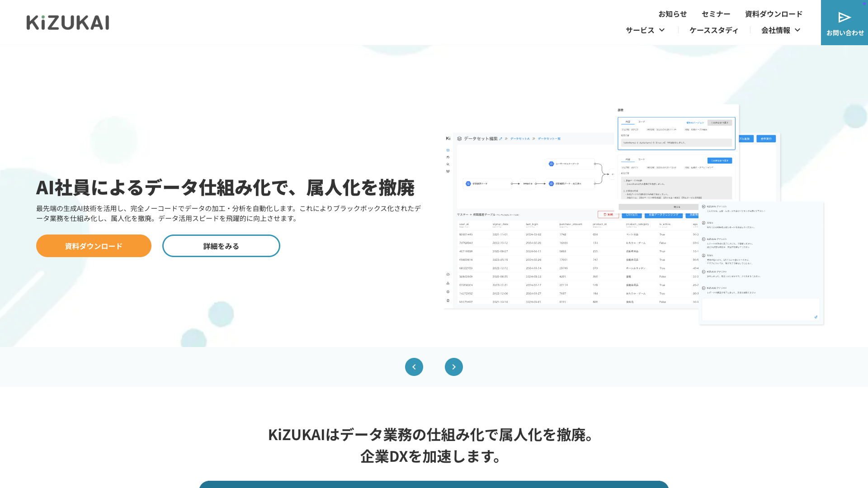Click the 詳細をみる button
Image resolution: width=868 pixels, height=488 pixels.
pyautogui.click(x=221, y=246)
